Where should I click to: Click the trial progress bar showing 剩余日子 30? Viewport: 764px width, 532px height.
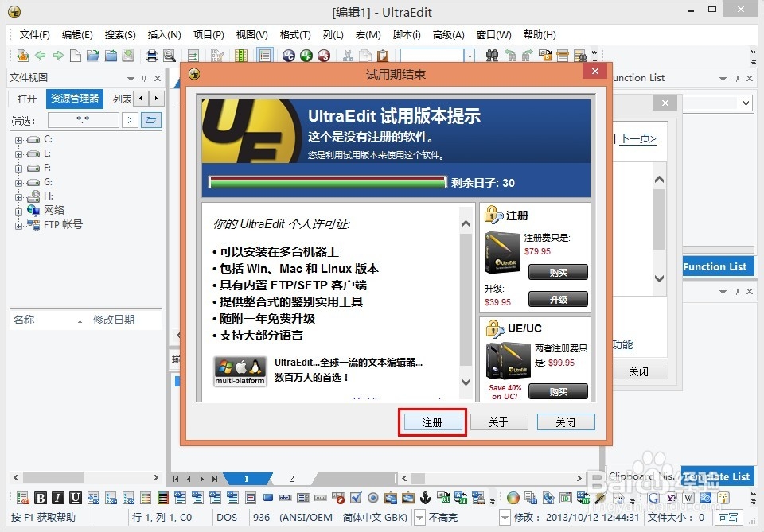pos(326,181)
